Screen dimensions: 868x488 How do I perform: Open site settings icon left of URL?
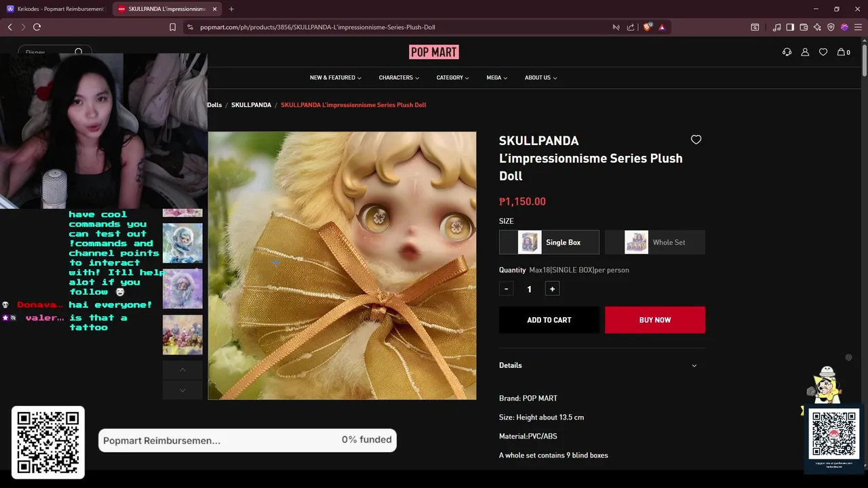coord(190,27)
